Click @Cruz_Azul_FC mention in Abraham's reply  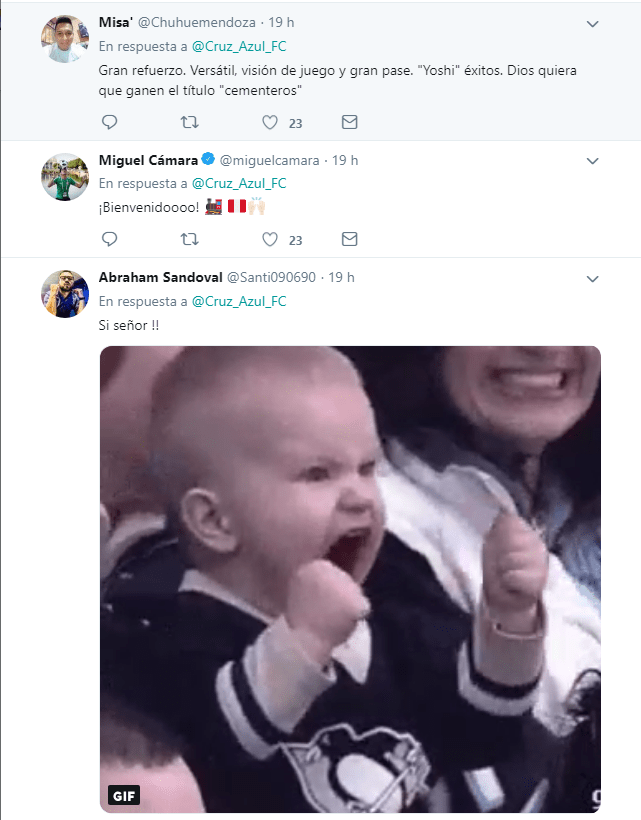pos(239,300)
